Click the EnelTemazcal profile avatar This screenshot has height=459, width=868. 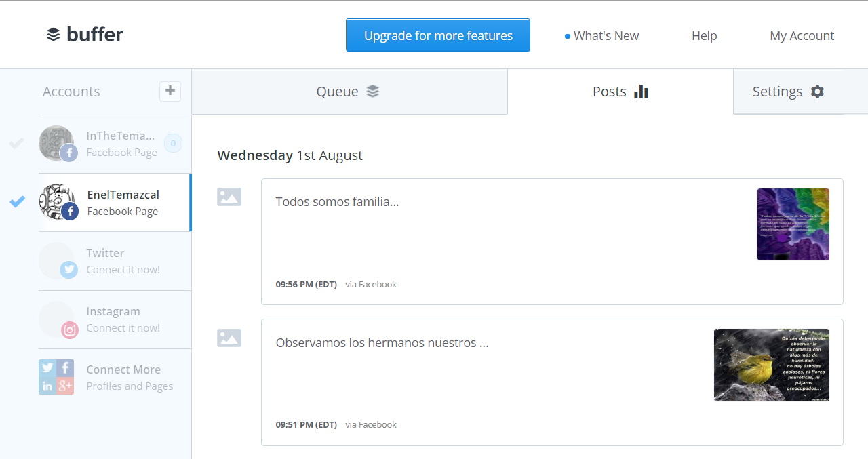coord(58,202)
